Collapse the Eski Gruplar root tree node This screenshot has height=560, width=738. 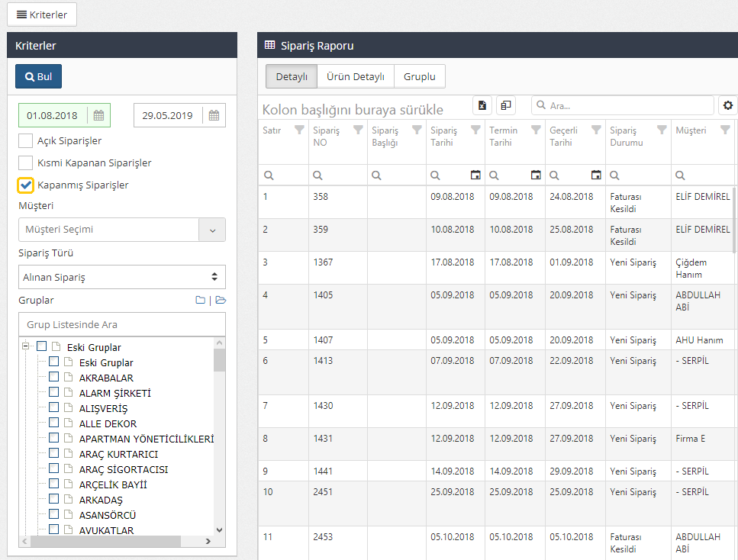[x=25, y=346]
